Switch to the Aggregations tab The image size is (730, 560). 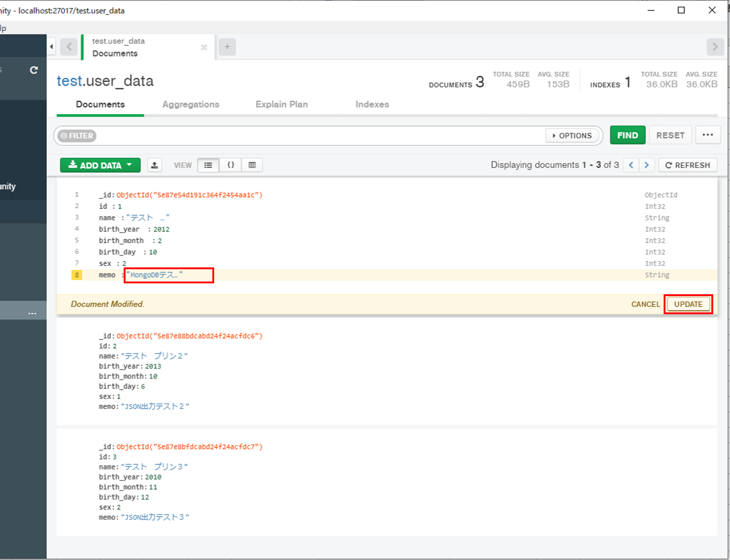tap(190, 104)
